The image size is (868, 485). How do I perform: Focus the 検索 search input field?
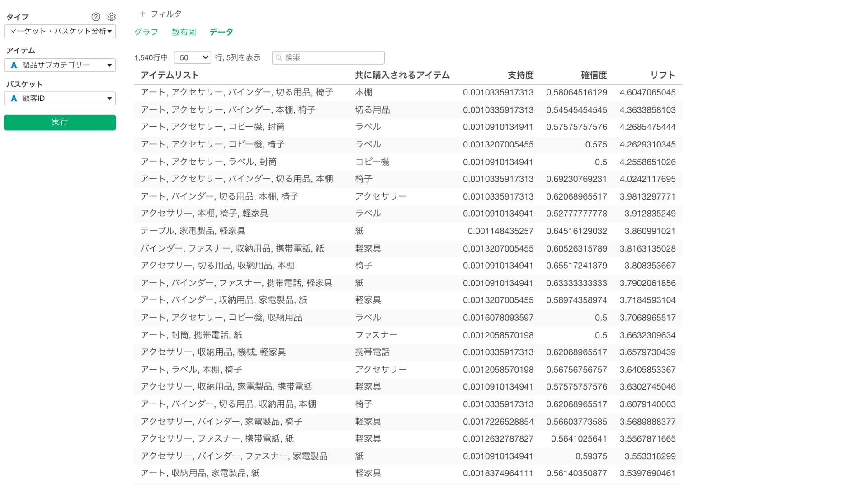pyautogui.click(x=332, y=58)
